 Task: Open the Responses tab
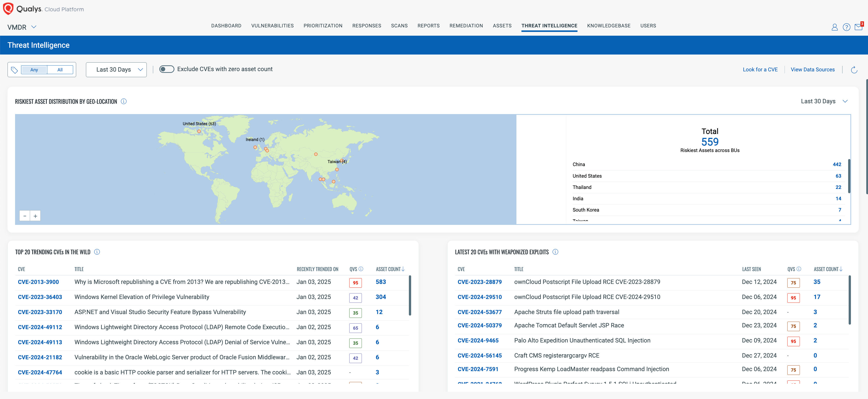click(x=367, y=26)
